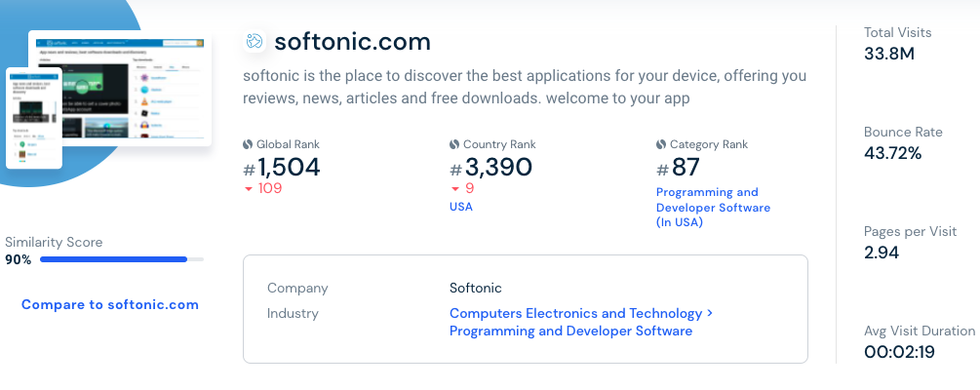Click the softonic.com favicon icon
The width and height of the screenshot is (980, 390).
(x=255, y=41)
